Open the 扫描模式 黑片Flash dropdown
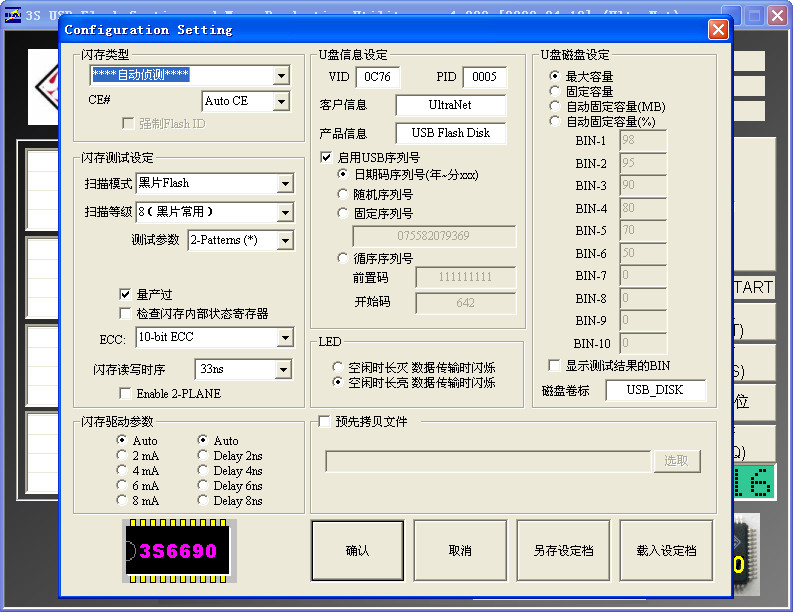793x612 pixels. click(x=285, y=184)
